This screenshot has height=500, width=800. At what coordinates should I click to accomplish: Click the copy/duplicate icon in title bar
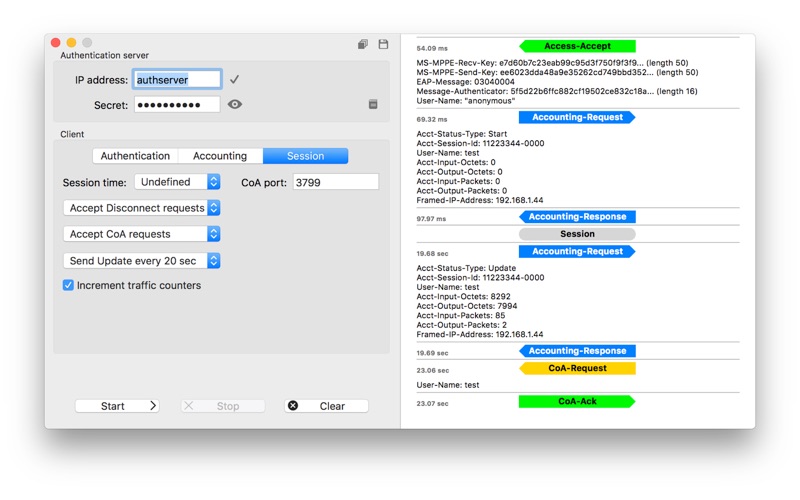(x=362, y=44)
